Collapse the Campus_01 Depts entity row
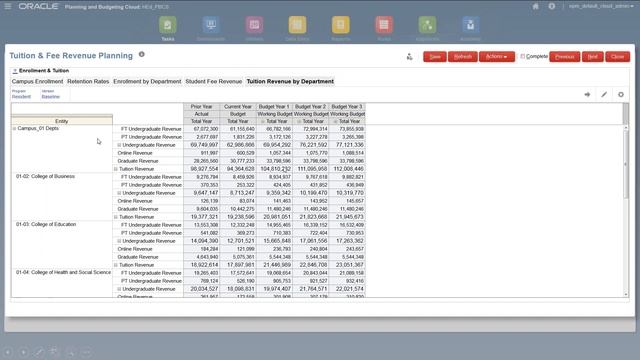Viewport: 640px width, 360px height. coord(14,129)
